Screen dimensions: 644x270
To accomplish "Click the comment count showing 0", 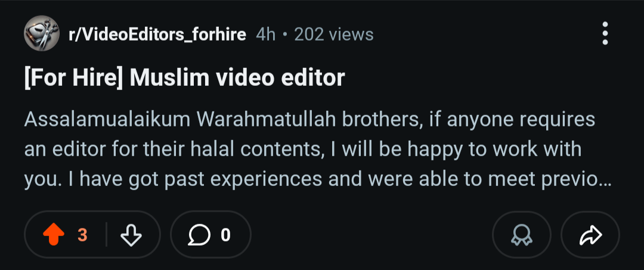I will [x=225, y=235].
